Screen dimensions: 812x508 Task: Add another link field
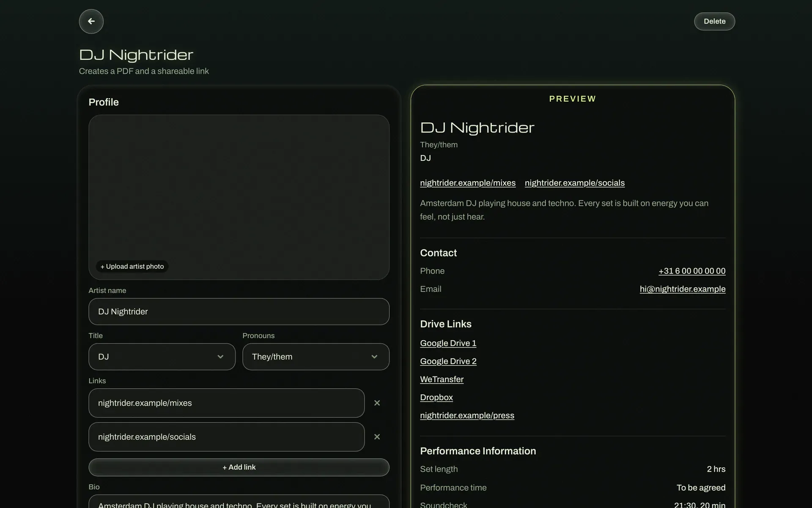239,467
